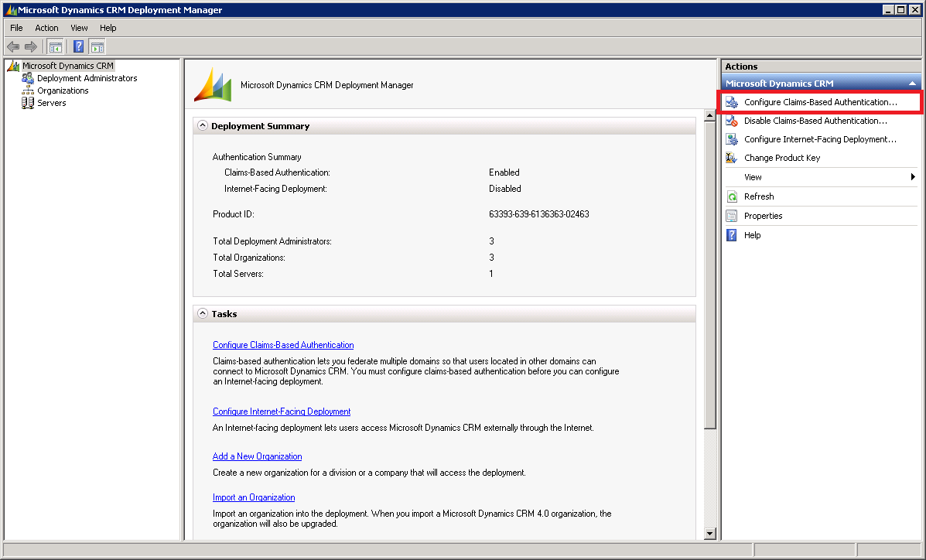Click the Configure Claims-Based Authentication action icon
926x560 pixels.
click(x=732, y=102)
